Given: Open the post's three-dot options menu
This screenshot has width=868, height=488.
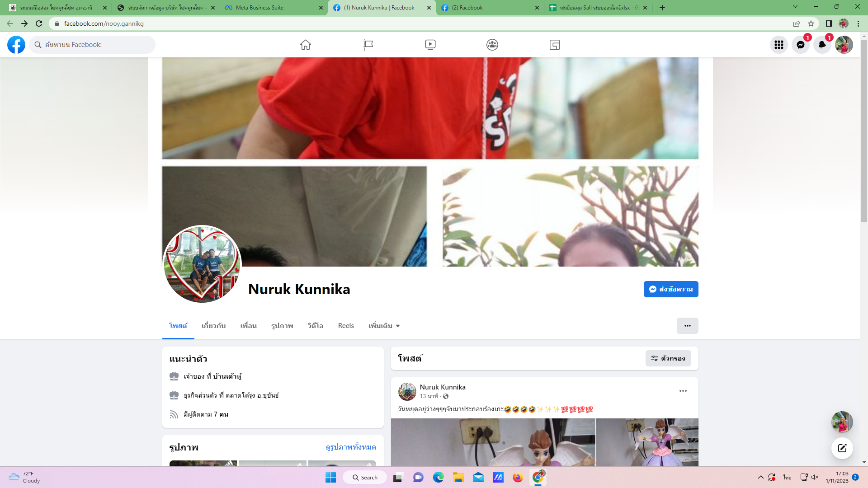Looking at the screenshot, I should [x=683, y=391].
